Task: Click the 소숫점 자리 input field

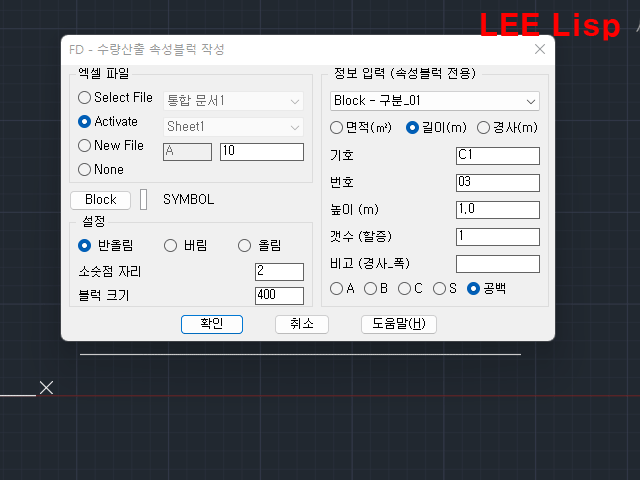Action: (279, 272)
